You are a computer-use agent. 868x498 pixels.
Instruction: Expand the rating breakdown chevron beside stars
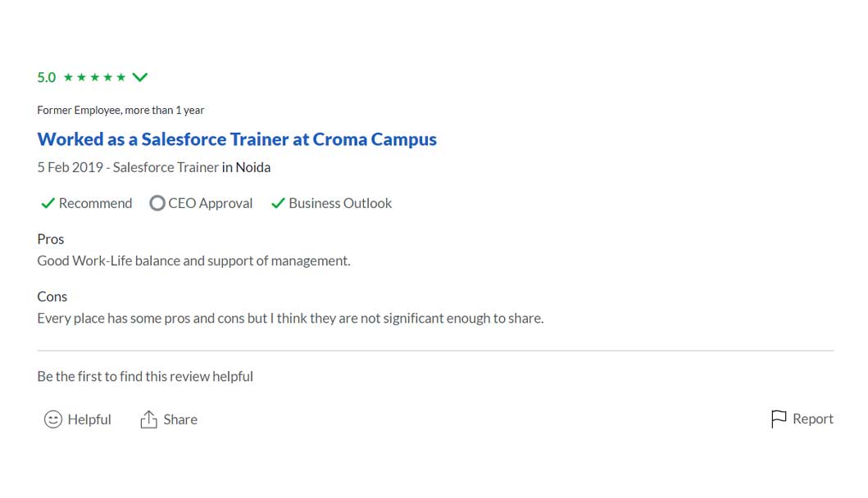click(x=140, y=78)
